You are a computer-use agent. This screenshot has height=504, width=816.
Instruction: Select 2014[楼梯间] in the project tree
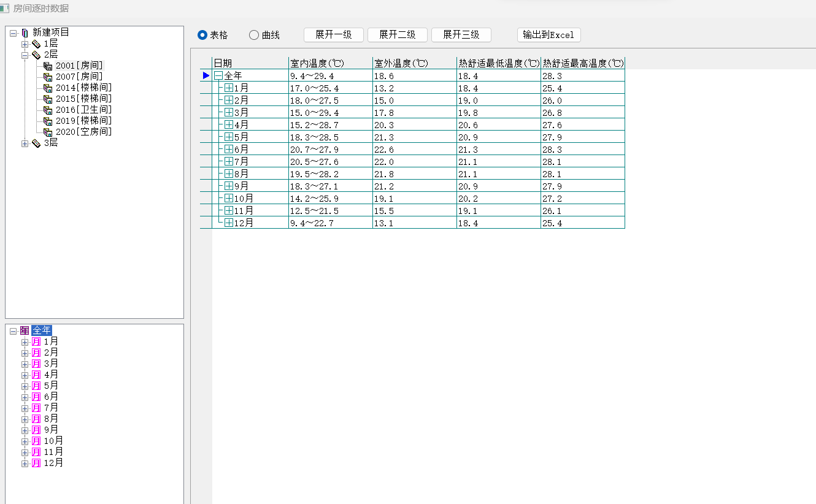point(83,88)
